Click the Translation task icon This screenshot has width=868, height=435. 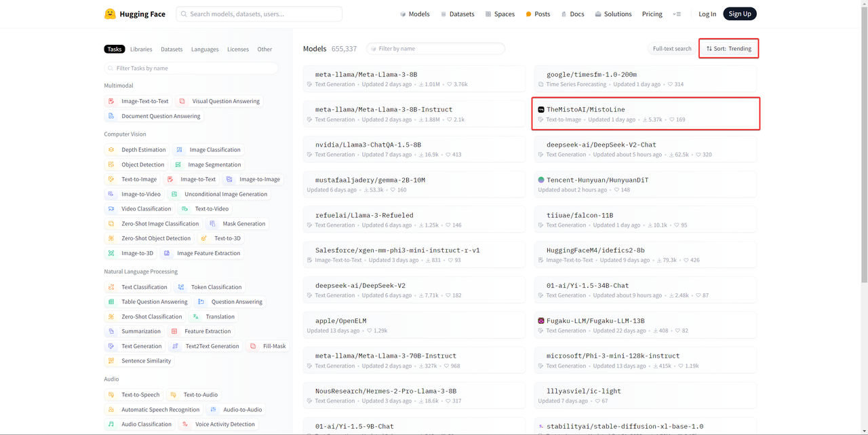(196, 317)
